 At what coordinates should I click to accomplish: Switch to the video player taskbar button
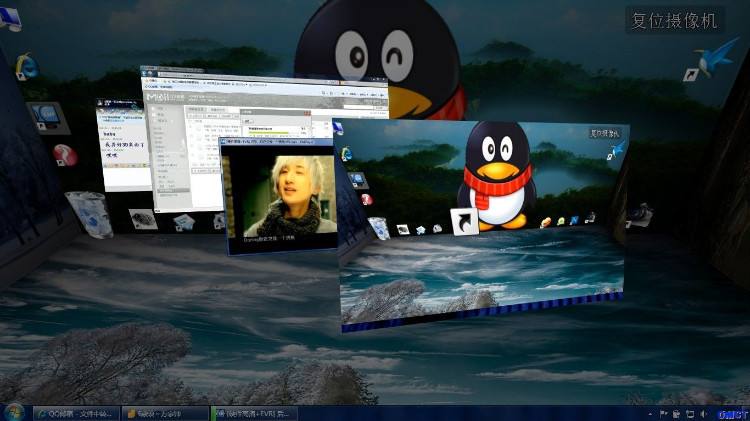[254, 413]
